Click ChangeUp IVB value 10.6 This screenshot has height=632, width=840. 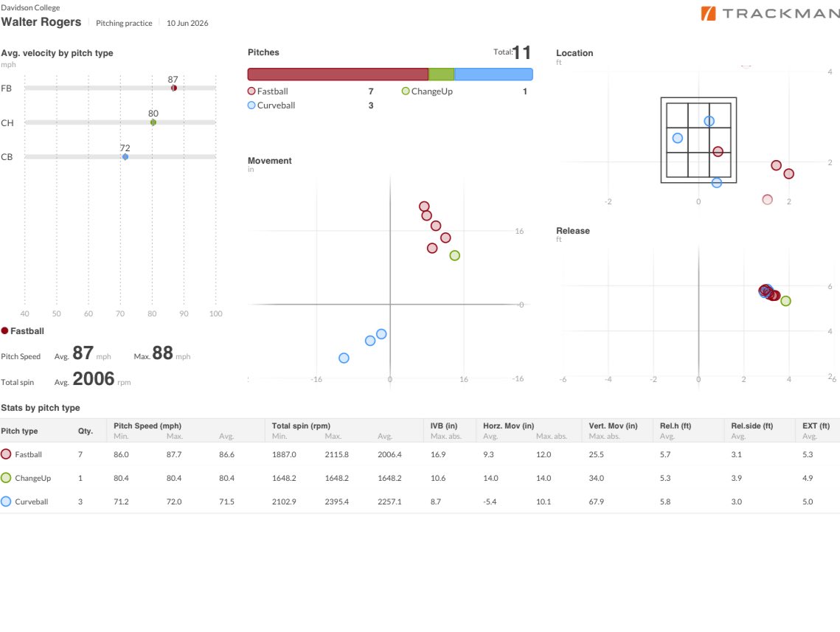tap(438, 478)
